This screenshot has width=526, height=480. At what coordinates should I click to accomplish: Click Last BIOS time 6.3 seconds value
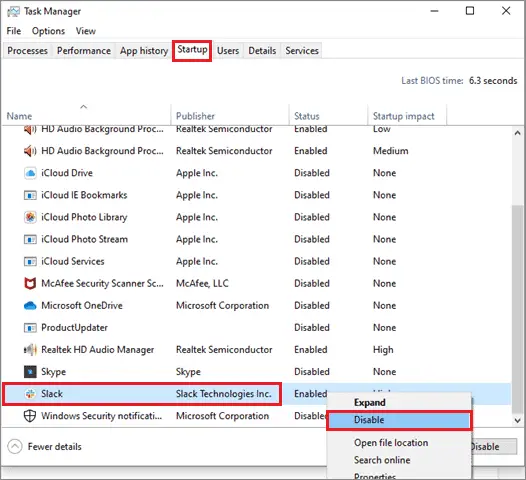[493, 81]
